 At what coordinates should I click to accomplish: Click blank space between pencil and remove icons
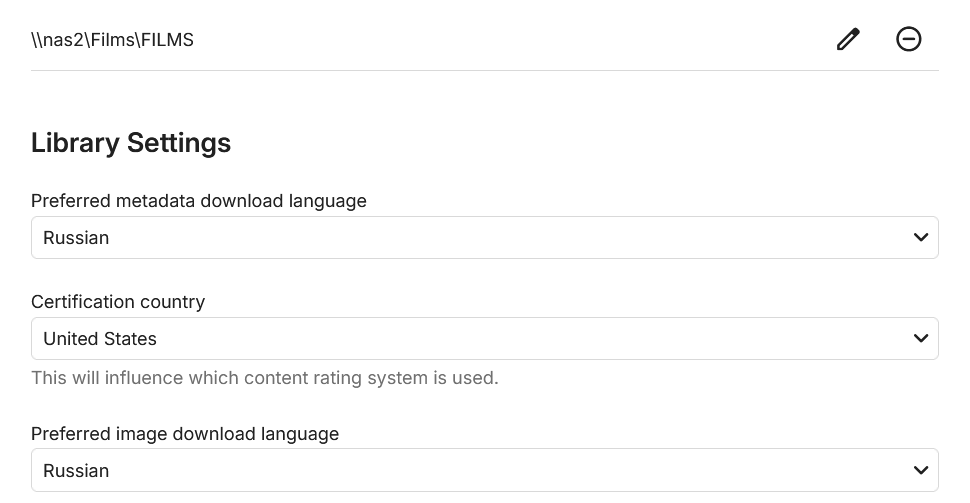click(x=878, y=39)
